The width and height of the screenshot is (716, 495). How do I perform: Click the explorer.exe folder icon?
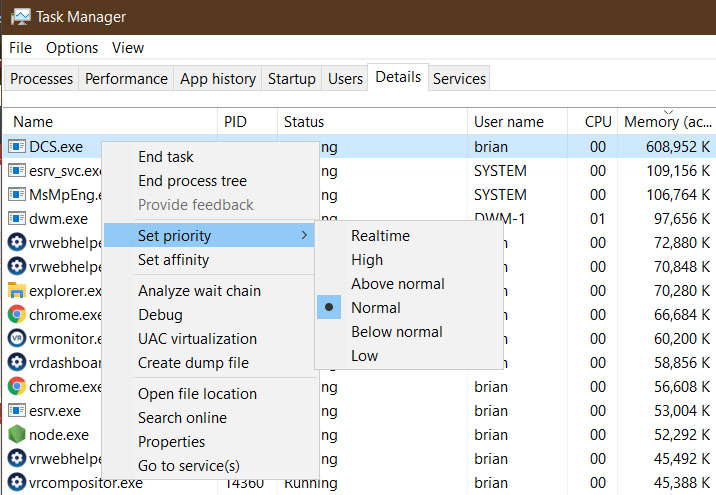point(17,291)
